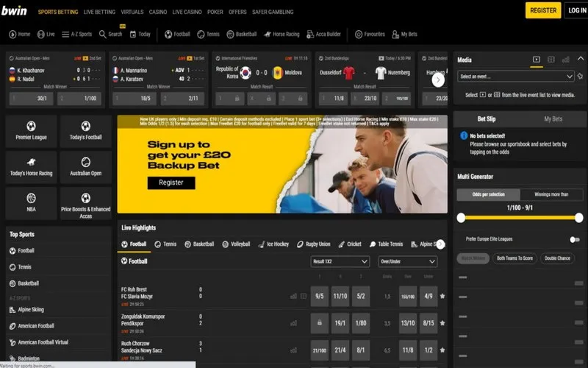
Task: Click the maximum odds slider handle
Action: [578, 218]
